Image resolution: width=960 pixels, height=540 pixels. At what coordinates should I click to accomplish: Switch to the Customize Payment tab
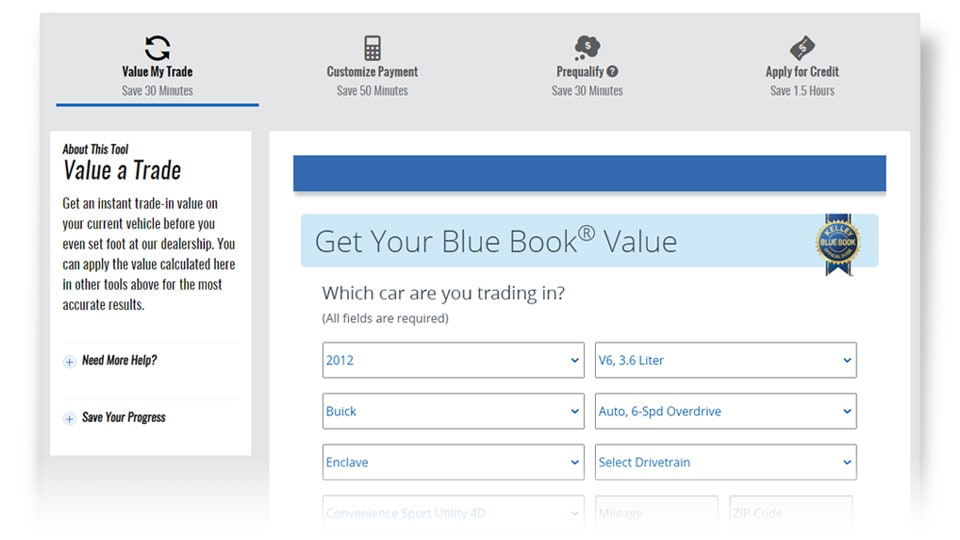(x=372, y=66)
